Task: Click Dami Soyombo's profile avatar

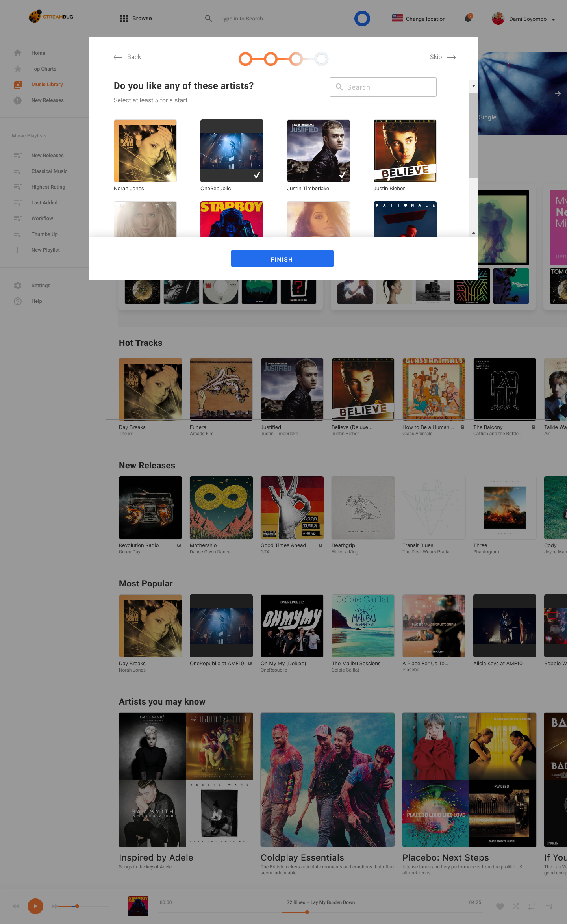Action: [498, 19]
